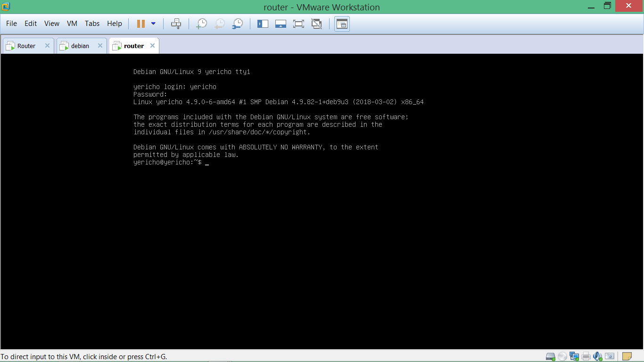
Task: Toggle the library panel visibility
Action: 263,24
